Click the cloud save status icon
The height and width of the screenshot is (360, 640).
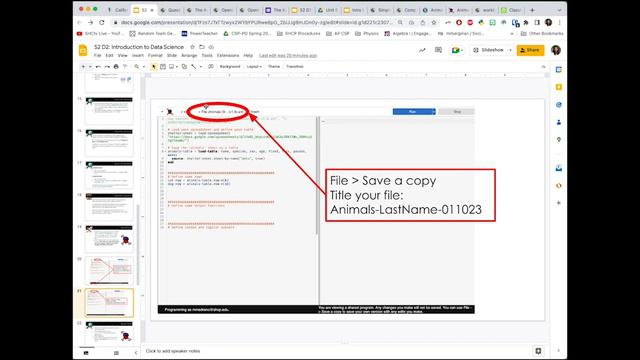click(211, 47)
